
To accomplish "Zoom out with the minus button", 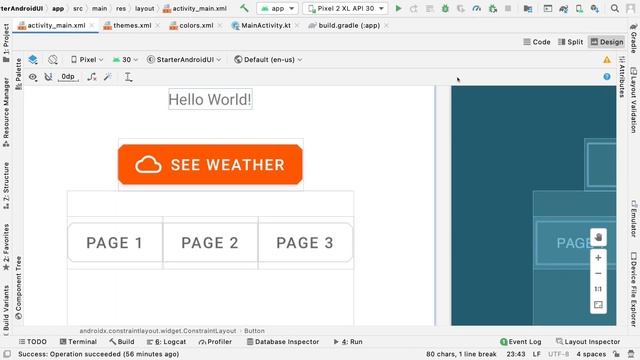I will pos(598,273).
